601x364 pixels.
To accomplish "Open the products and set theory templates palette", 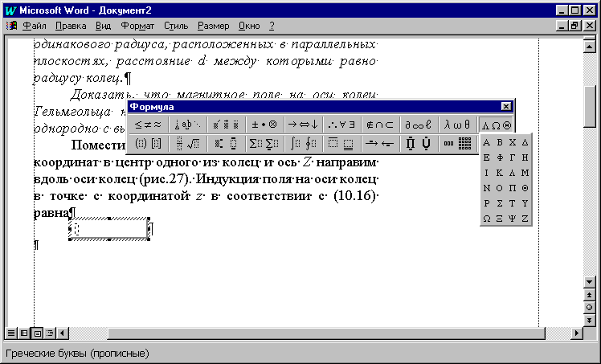I will click(419, 144).
